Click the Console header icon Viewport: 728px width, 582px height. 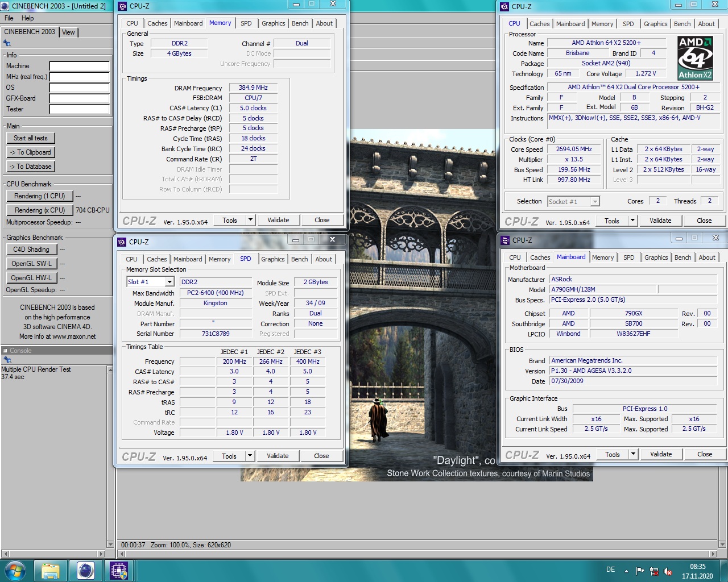click(5, 351)
